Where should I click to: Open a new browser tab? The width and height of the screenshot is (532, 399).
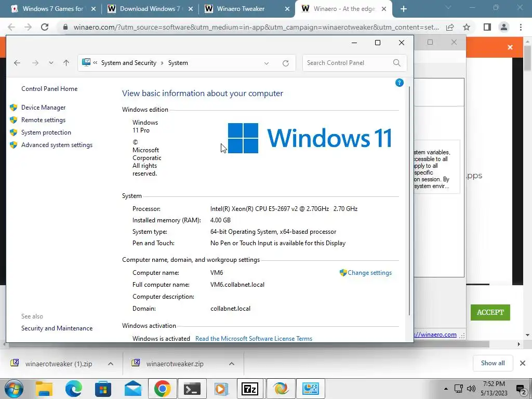tap(403, 9)
